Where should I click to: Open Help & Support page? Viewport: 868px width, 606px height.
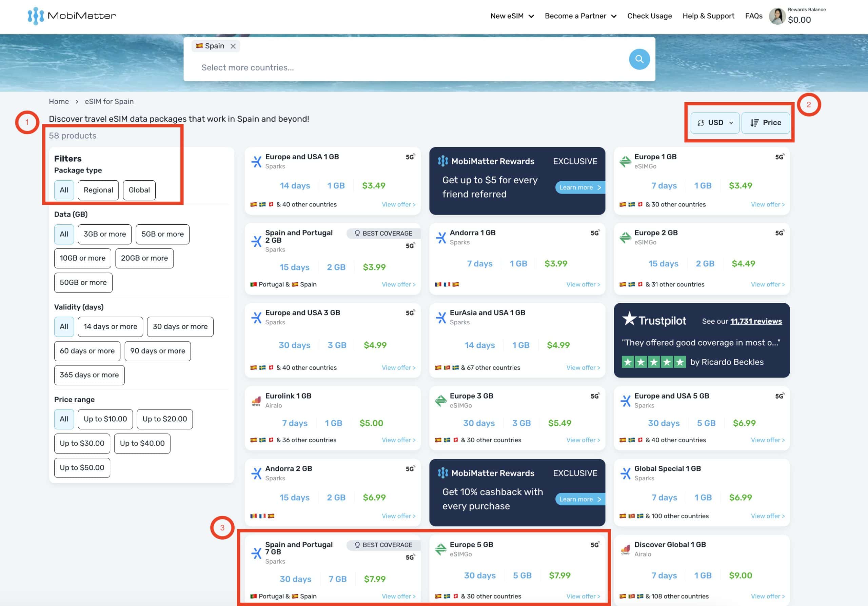pyautogui.click(x=708, y=16)
